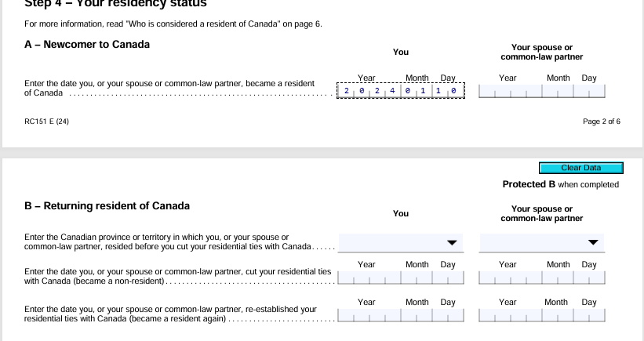Click your re-established ties Day field
Screen dimensions: 644x341
coord(447,316)
